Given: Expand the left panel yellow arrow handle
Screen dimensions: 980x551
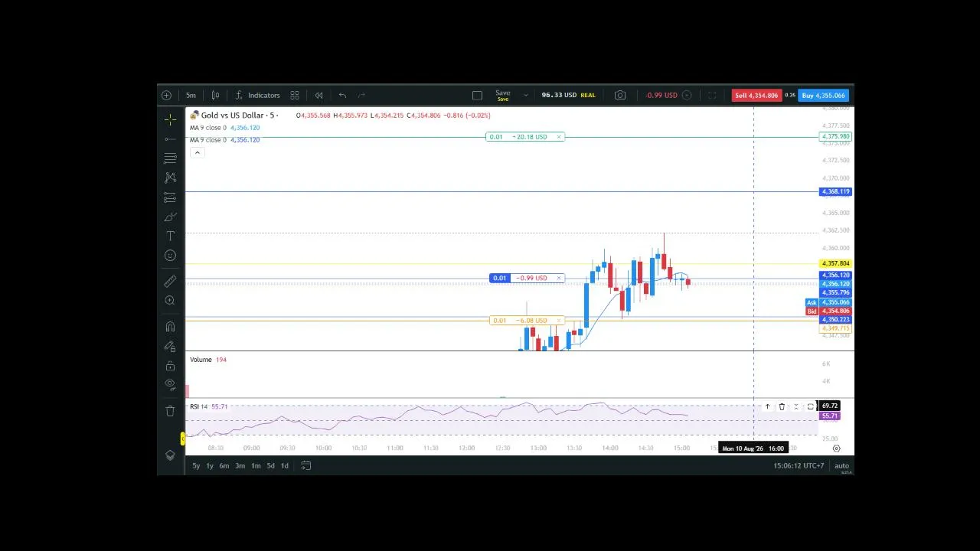Looking at the screenshot, I should (x=182, y=439).
